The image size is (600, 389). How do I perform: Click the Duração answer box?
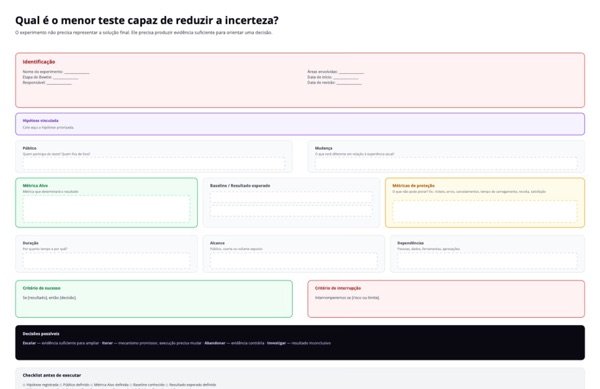click(106, 260)
